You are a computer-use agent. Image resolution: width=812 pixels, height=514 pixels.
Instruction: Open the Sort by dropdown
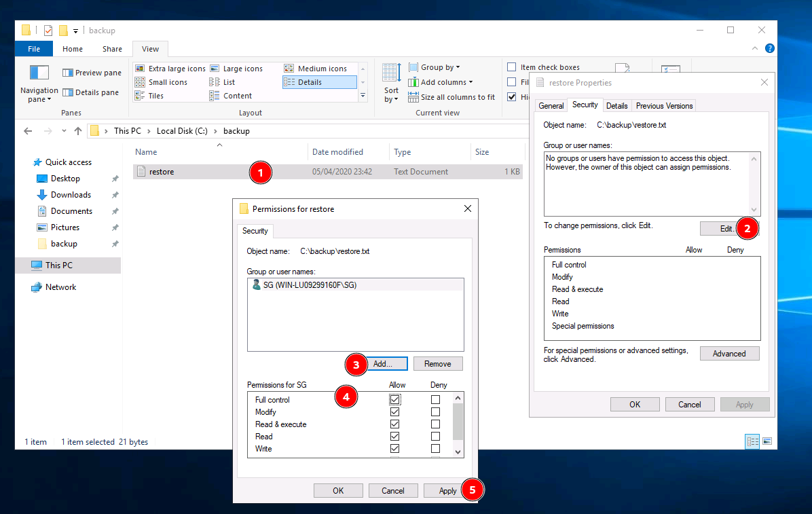[x=392, y=83]
